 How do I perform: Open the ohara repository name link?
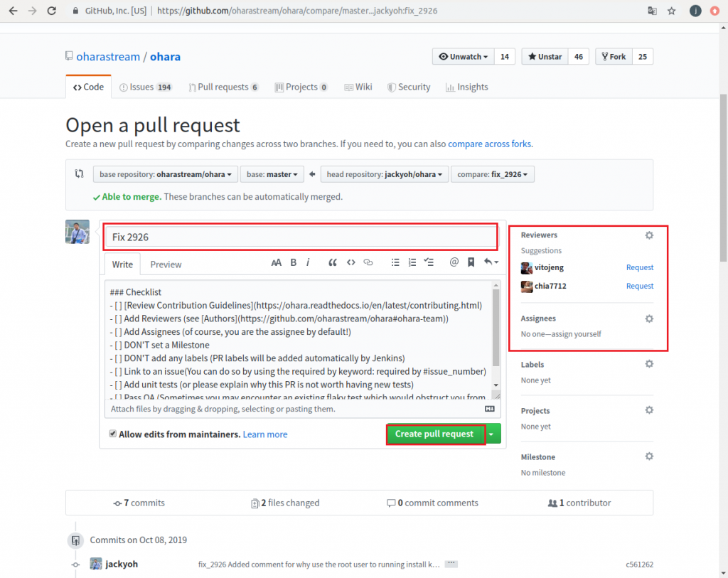(x=165, y=57)
